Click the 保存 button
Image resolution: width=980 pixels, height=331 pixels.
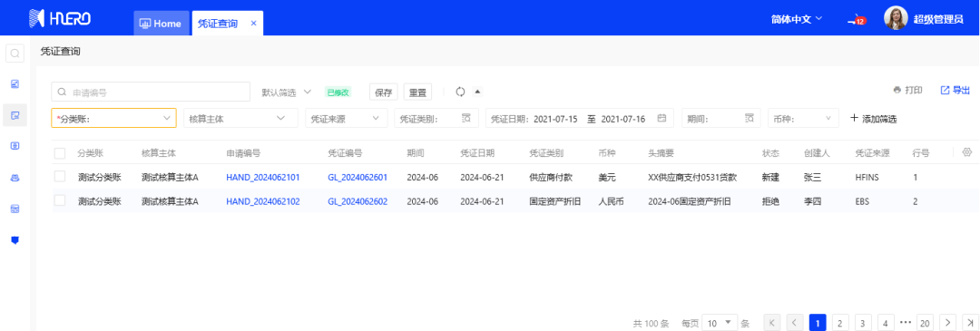point(384,92)
